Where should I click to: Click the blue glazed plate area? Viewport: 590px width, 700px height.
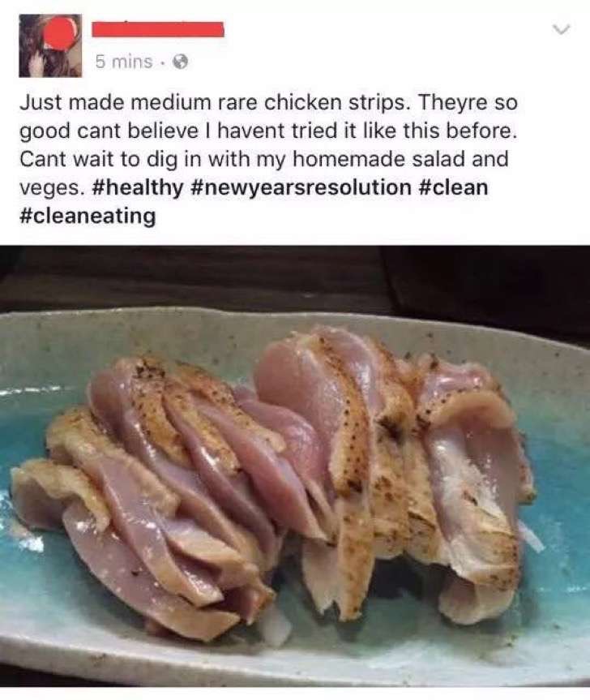point(558,513)
